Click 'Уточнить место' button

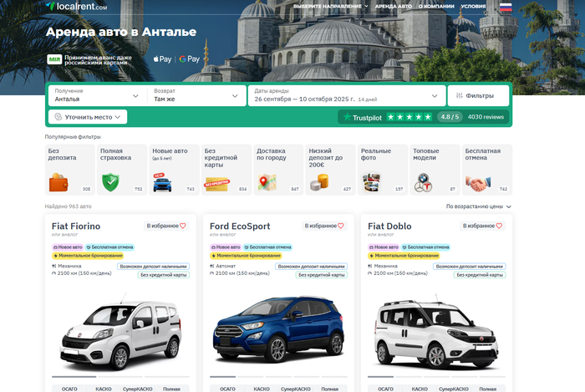coord(88,117)
